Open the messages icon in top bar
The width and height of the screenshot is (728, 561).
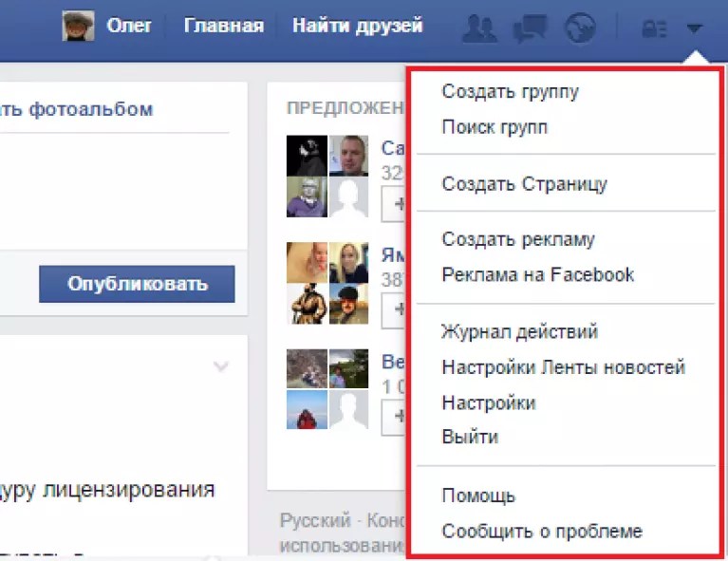click(530, 28)
